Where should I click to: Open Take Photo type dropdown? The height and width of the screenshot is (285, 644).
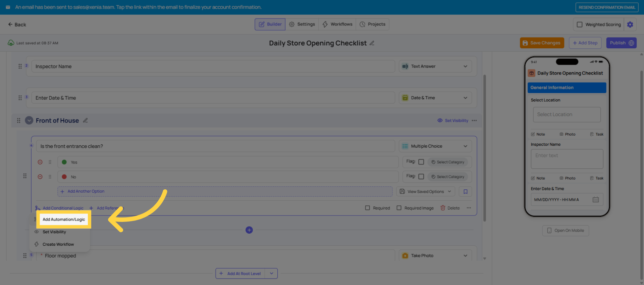point(435,255)
